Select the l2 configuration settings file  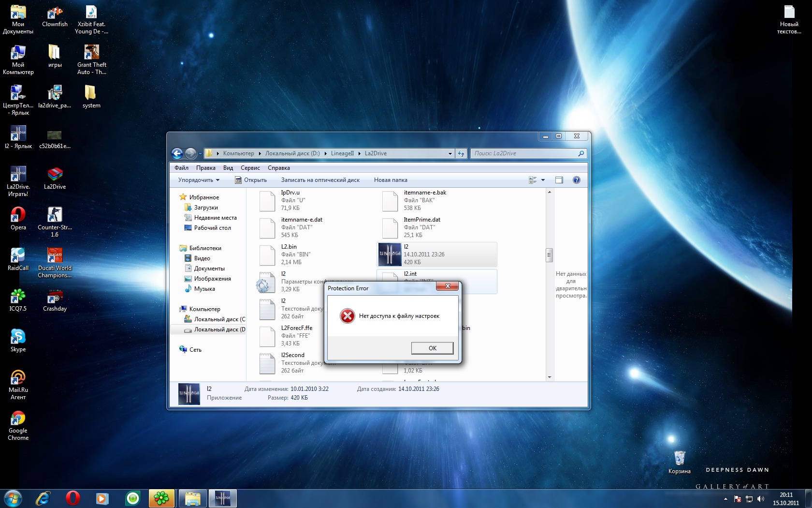(290, 282)
